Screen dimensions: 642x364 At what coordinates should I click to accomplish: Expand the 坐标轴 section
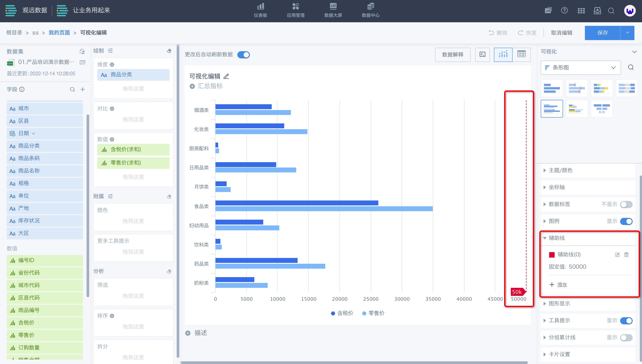[557, 187]
